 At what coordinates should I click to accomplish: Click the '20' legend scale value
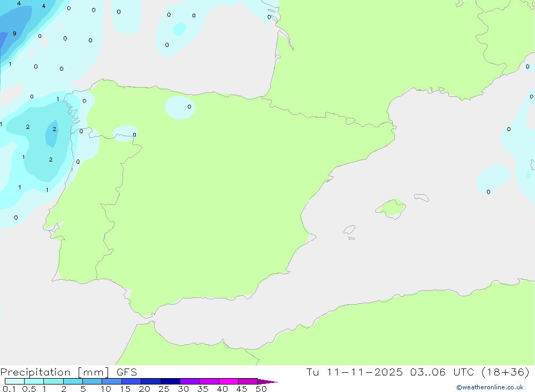(144, 389)
